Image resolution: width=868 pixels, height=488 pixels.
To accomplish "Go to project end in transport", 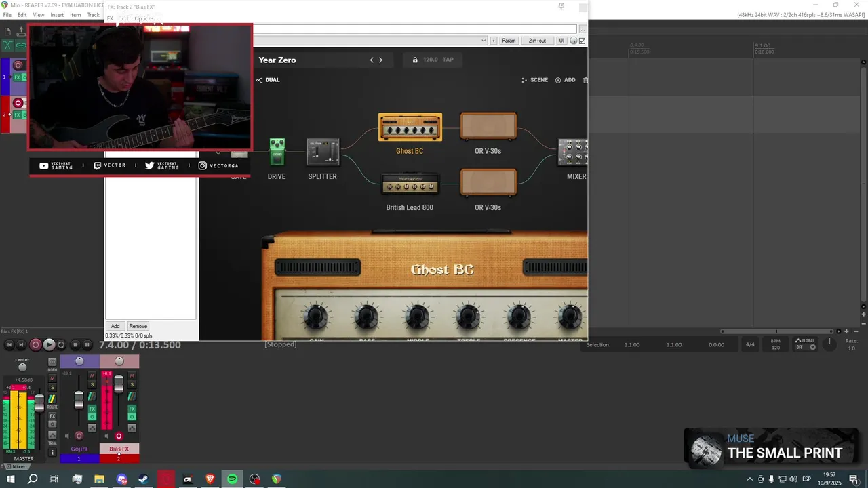I will [x=21, y=345].
